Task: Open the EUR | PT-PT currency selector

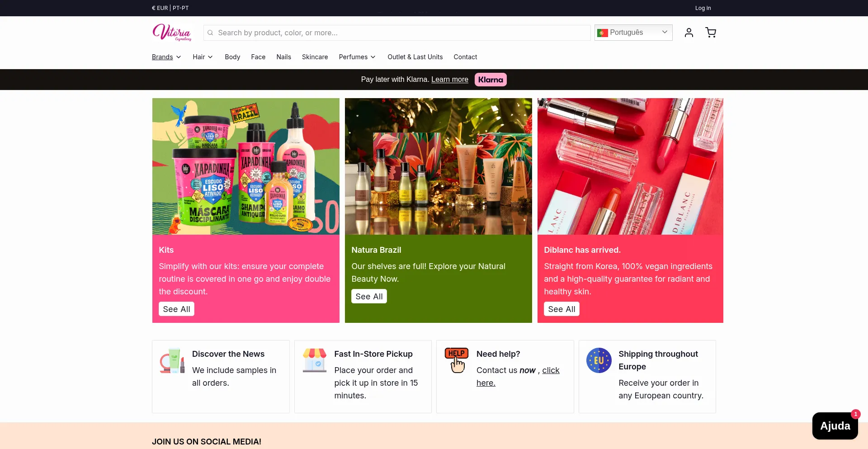Action: [170, 8]
